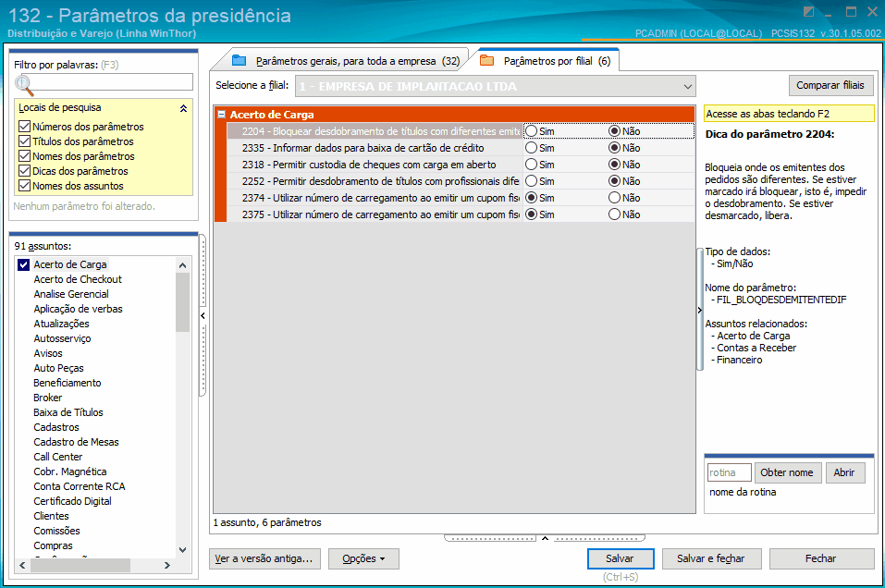Click Comparar filiais button
Viewport: 885px width, 588px height.
pos(830,85)
